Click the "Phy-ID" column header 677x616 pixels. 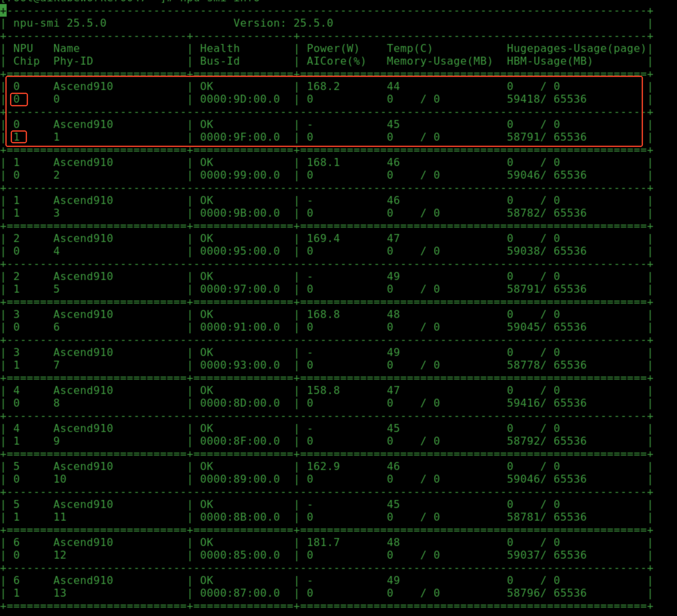pyautogui.click(x=73, y=61)
